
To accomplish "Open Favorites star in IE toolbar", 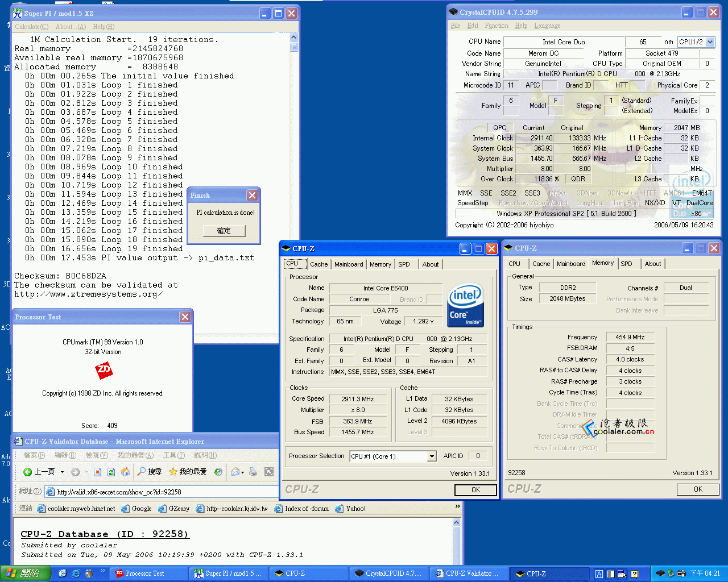I will [x=173, y=472].
